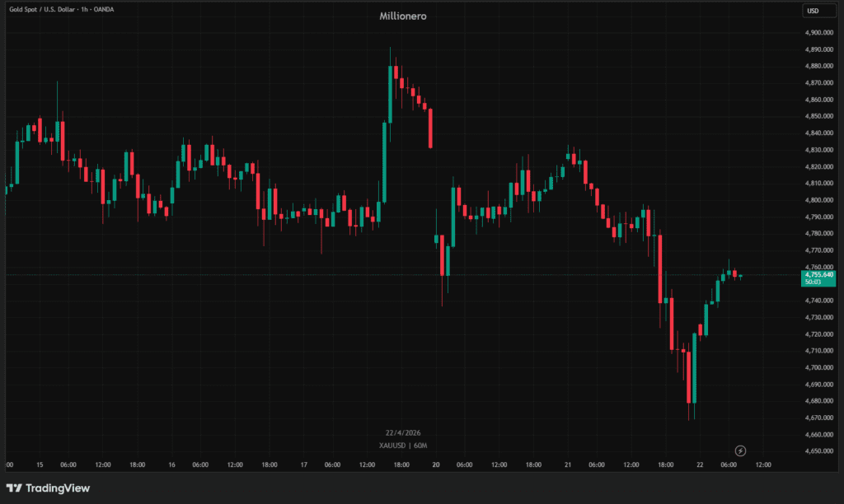The height and width of the screenshot is (504, 844).
Task: Click the Millionero watermark text
Action: pyautogui.click(x=403, y=16)
